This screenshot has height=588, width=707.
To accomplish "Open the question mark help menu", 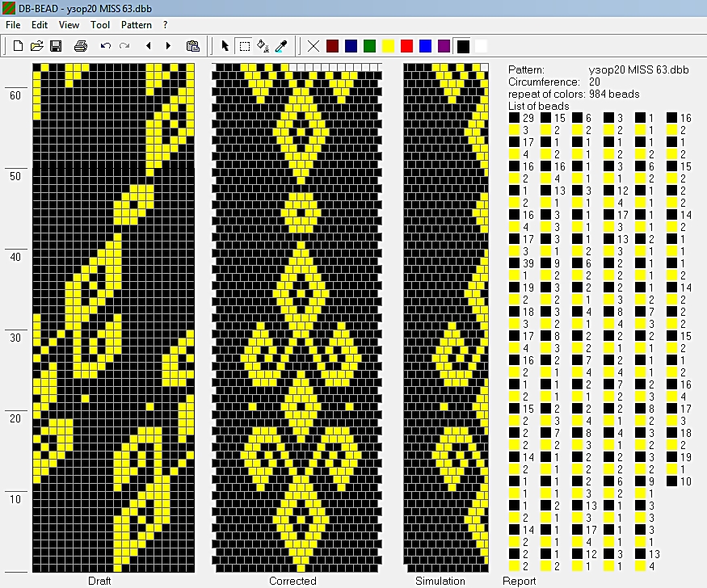I will coord(166,25).
